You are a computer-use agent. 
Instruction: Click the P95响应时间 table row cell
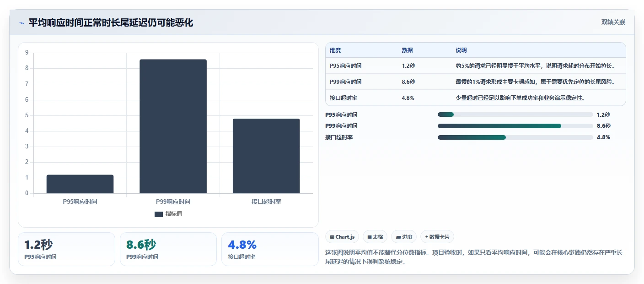click(346, 66)
